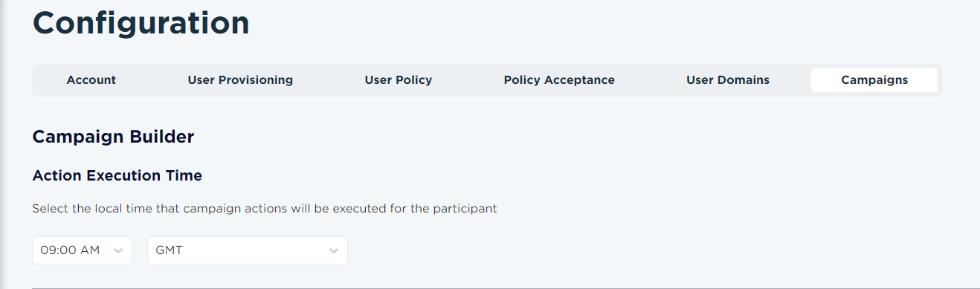This screenshot has height=289, width=980.
Task: Click the tab bar's right edge past Campaigns
Action: [x=940, y=80]
